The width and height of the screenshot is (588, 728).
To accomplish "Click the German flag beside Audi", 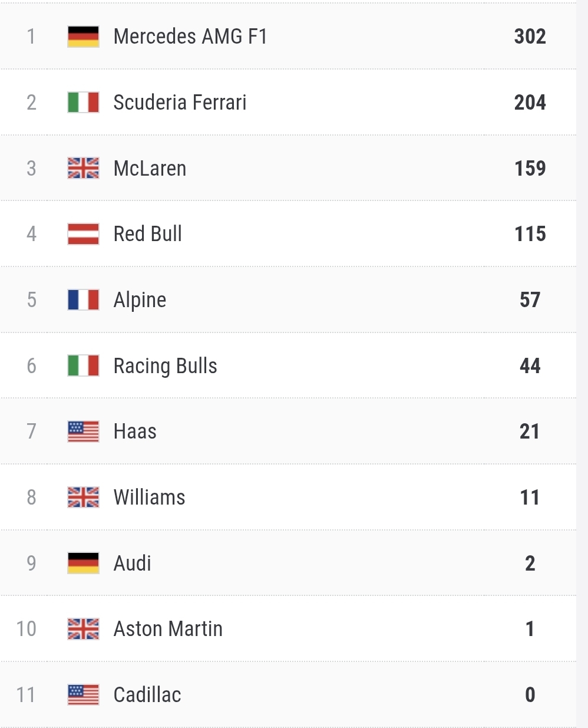I will click(x=83, y=564).
